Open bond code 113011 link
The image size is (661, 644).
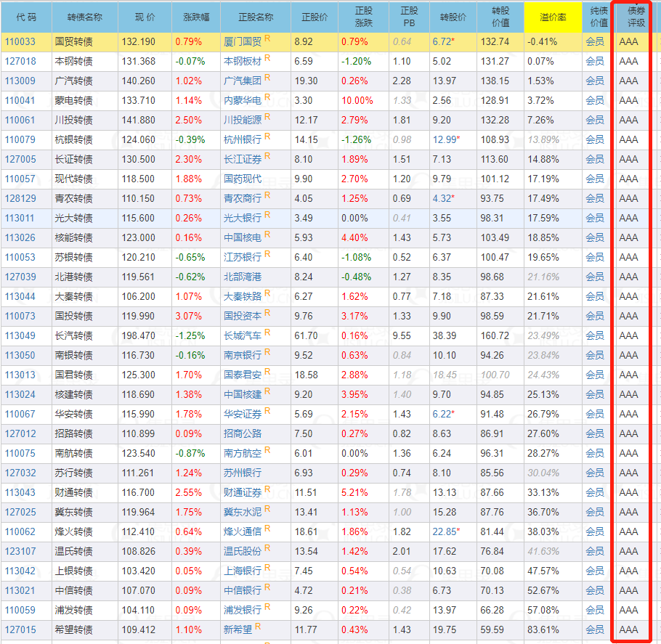(20, 219)
